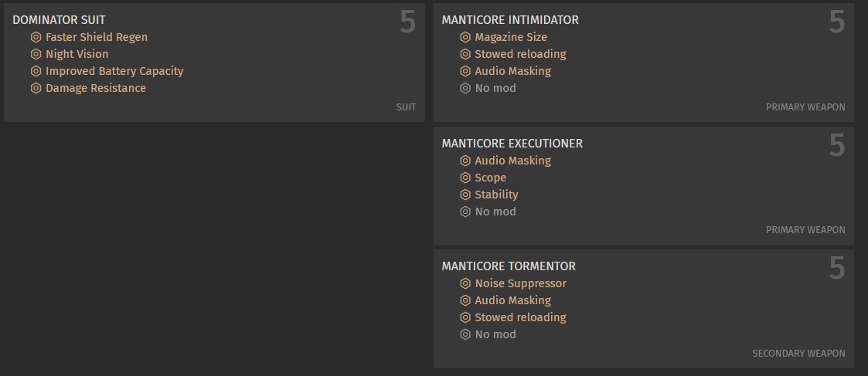
Task: Click the SUIT label on the Dominator card
Action: 407,107
